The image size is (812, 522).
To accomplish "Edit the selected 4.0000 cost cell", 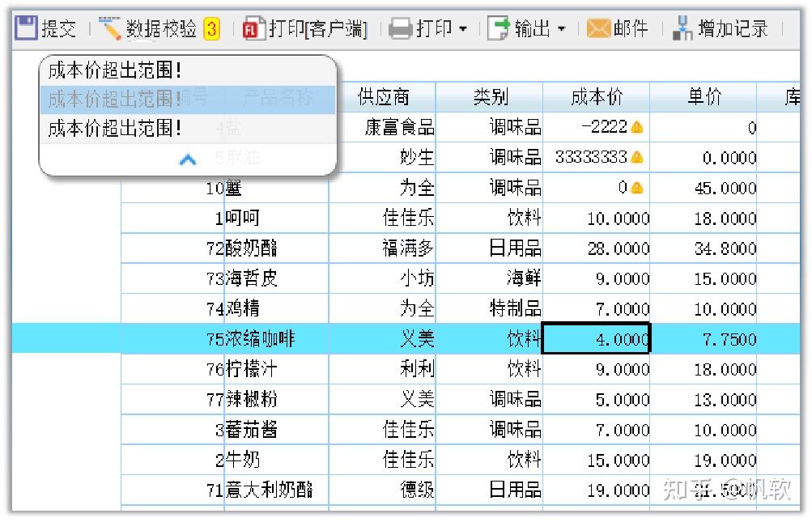I will 596,338.
